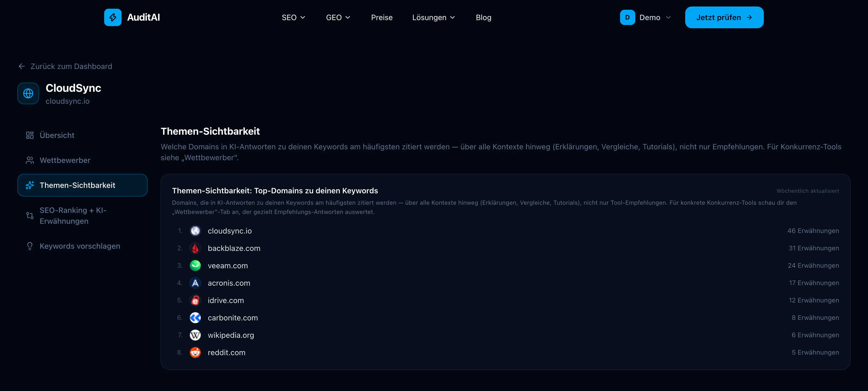Viewport: 868px width, 391px height.
Task: Click the Themen-Sichtbarkeit sparkle icon
Action: pyautogui.click(x=30, y=185)
